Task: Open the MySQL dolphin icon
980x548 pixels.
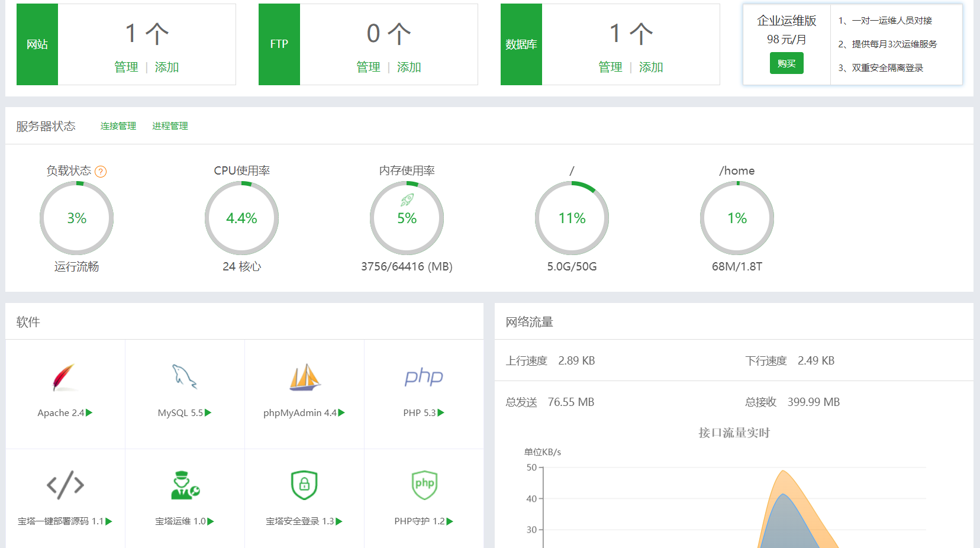Action: (x=185, y=376)
